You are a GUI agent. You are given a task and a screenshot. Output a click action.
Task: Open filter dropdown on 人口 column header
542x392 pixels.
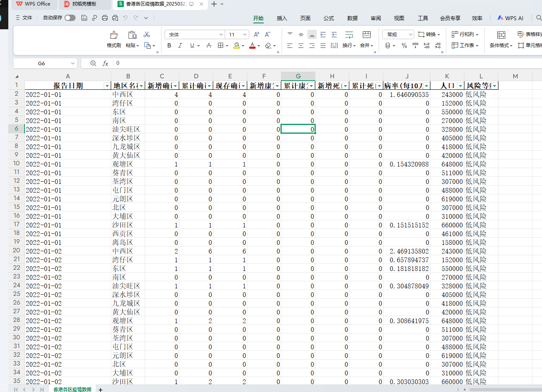460,86
